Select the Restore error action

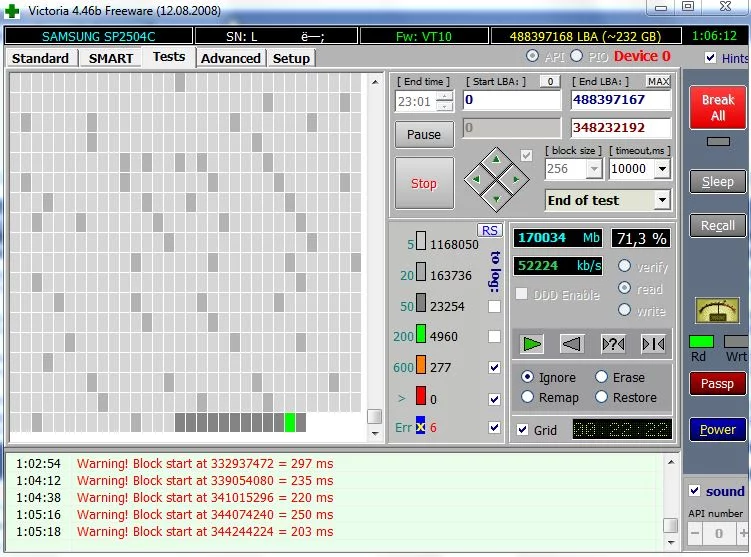pyautogui.click(x=602, y=397)
